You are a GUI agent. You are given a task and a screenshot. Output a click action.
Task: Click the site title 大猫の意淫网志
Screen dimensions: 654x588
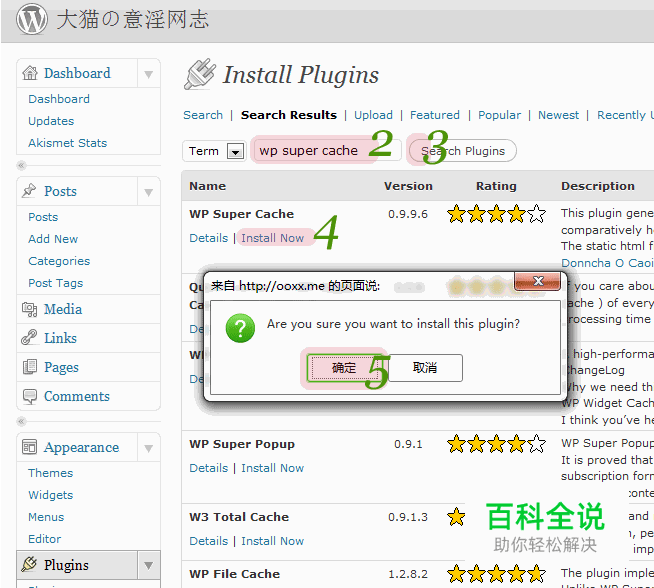point(132,20)
